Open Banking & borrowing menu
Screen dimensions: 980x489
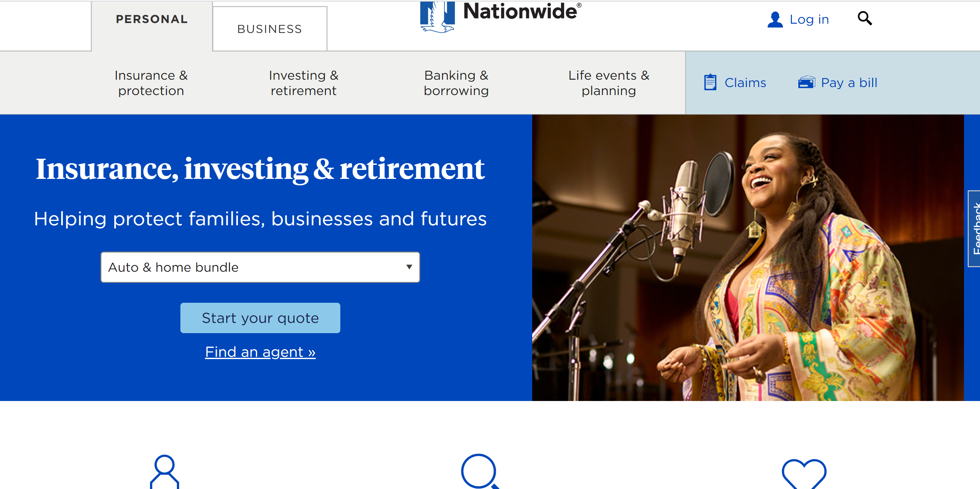click(456, 83)
